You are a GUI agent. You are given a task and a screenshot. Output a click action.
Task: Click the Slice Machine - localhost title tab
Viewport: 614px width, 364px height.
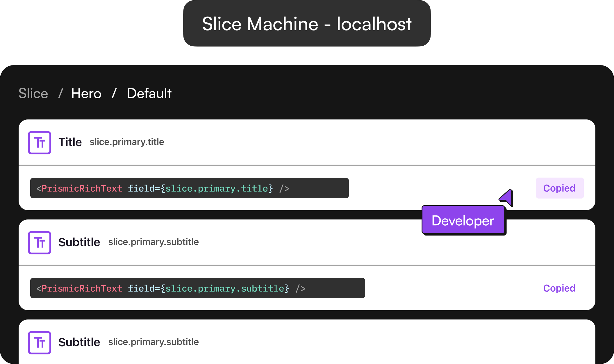(x=307, y=24)
